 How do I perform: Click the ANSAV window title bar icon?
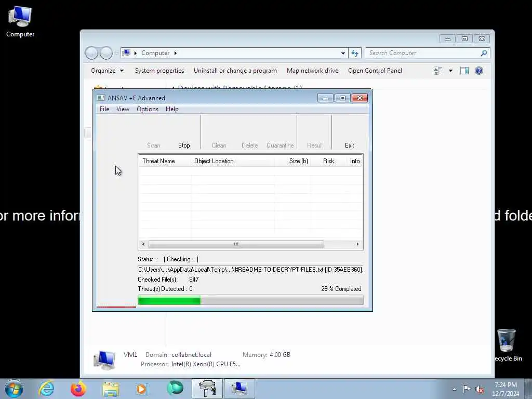pos(101,98)
